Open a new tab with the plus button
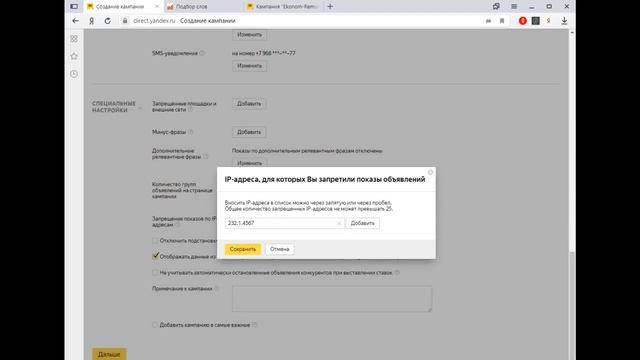The height and width of the screenshot is (360, 640). [x=330, y=7]
